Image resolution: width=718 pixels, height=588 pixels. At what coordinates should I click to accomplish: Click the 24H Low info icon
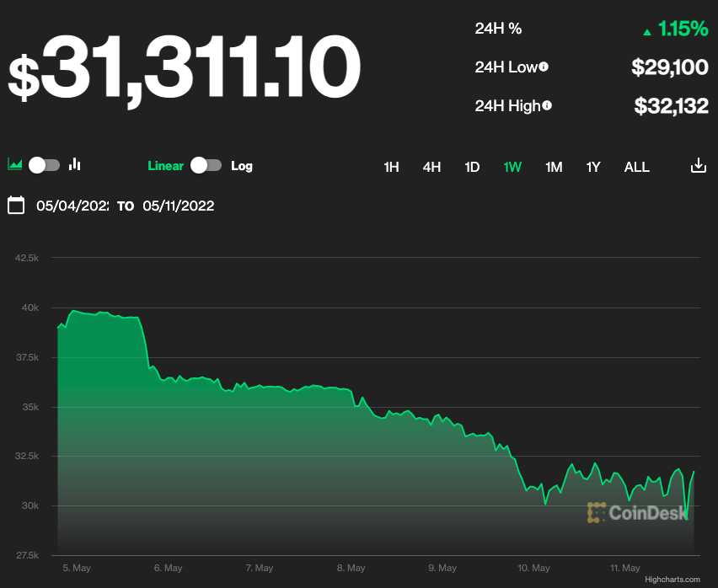pos(544,67)
